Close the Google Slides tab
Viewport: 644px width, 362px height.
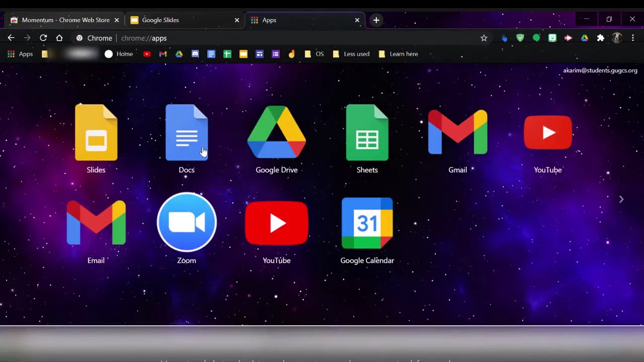(x=237, y=20)
